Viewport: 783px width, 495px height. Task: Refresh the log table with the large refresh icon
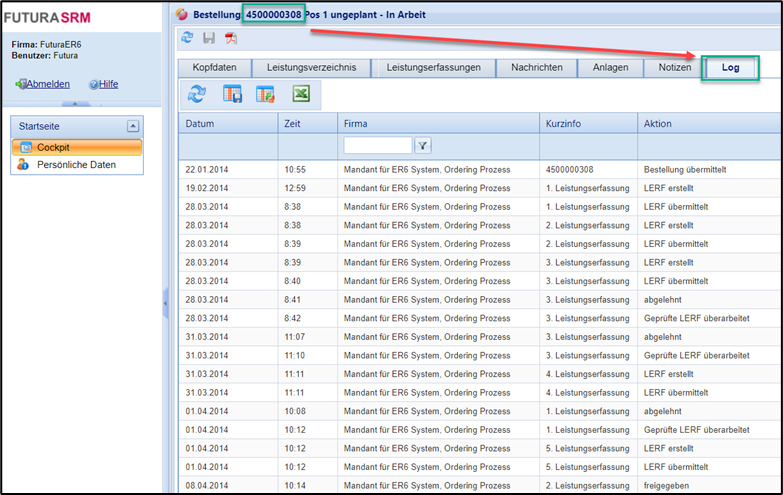[197, 94]
